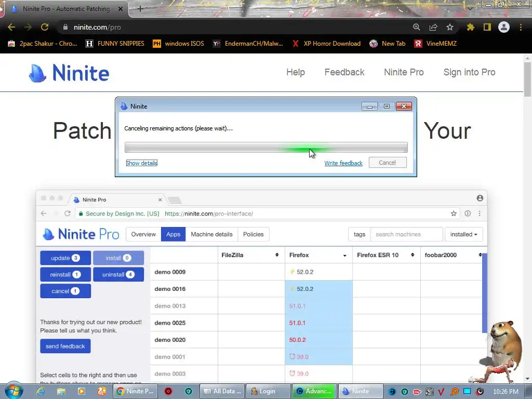The height and width of the screenshot is (399, 532).
Task: Bookmark this page with the star icon
Action: [449, 27]
